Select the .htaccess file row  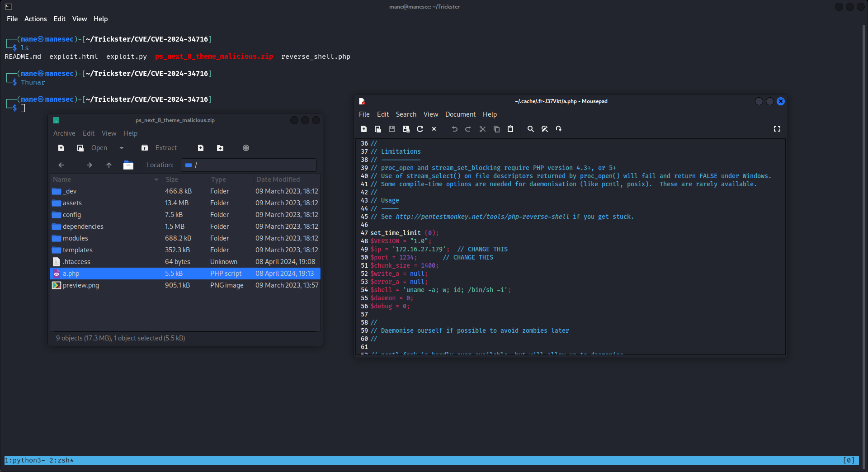[185, 262]
